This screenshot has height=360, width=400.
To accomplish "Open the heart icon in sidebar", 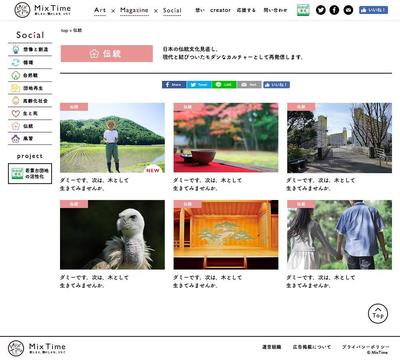I will (x=15, y=113).
